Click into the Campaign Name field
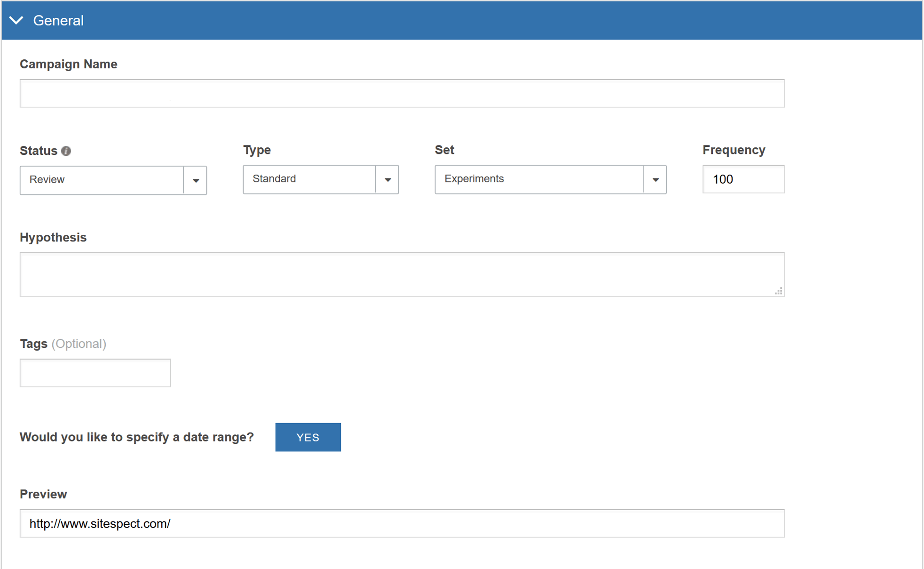The image size is (924, 569). point(402,93)
